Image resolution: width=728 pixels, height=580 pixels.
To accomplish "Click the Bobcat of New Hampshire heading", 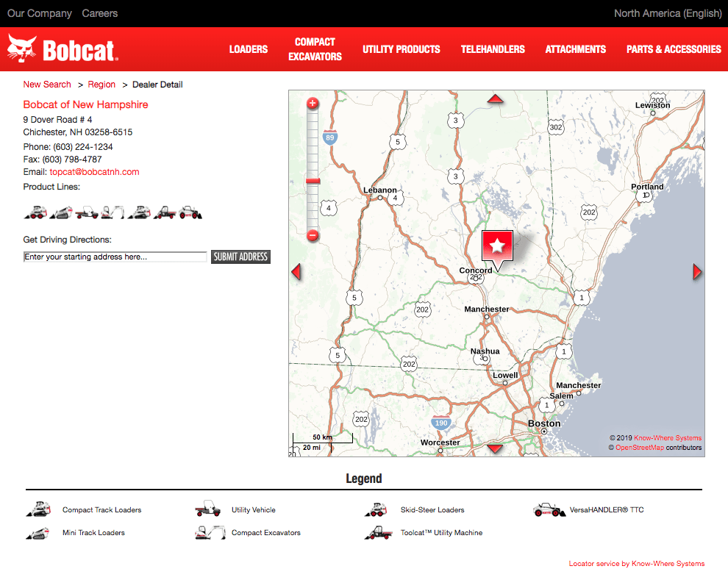I will (85, 104).
